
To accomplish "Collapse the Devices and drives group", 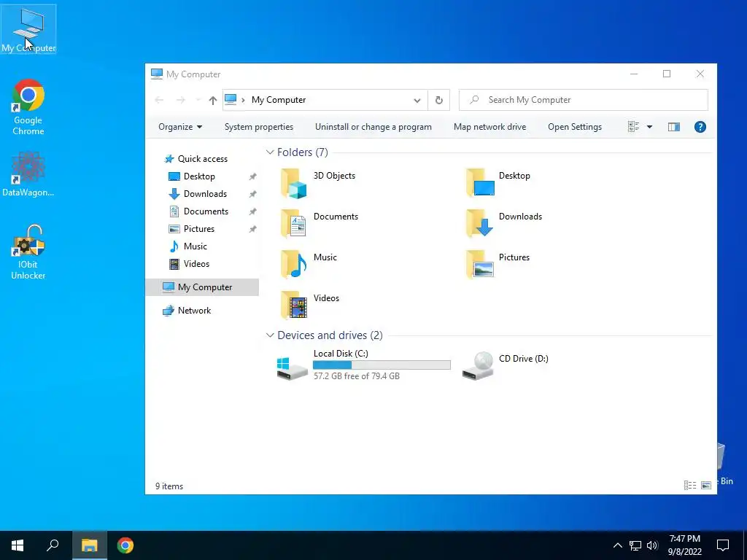I will point(270,335).
